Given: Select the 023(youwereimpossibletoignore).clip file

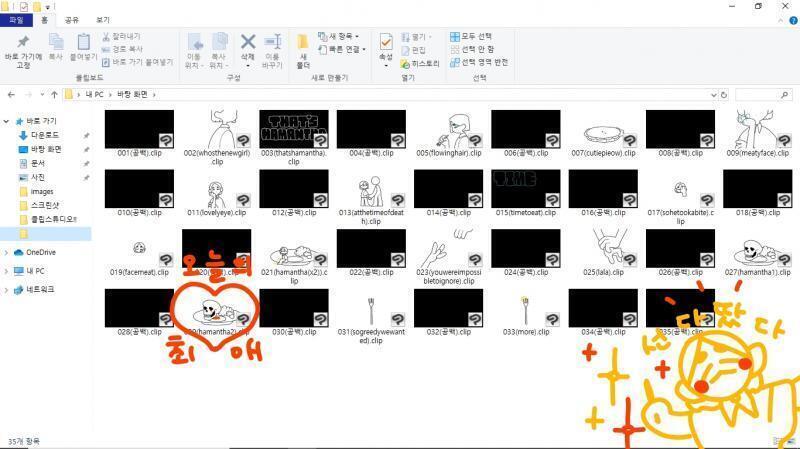Looking at the screenshot, I should click(448, 257).
